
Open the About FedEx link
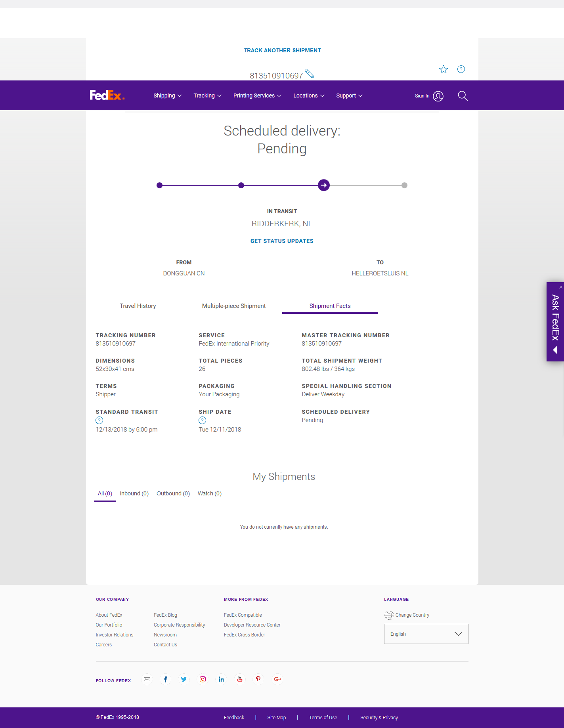[109, 615]
